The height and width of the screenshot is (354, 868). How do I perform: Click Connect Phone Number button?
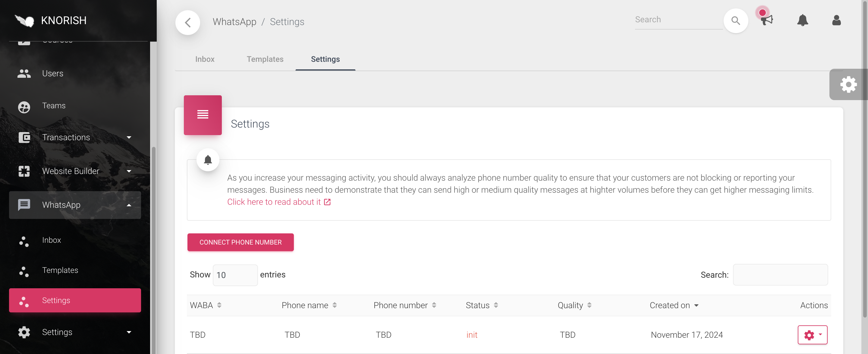tap(240, 242)
